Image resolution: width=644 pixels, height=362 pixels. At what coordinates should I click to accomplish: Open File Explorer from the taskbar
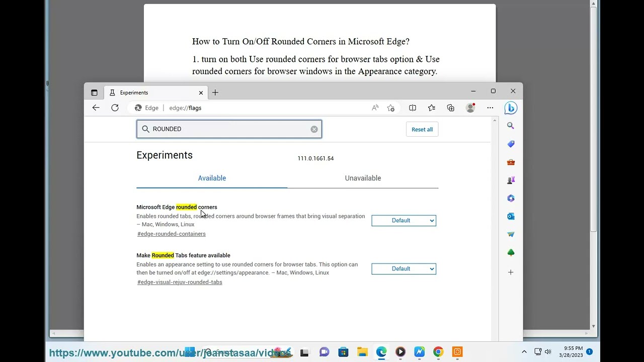(362, 352)
